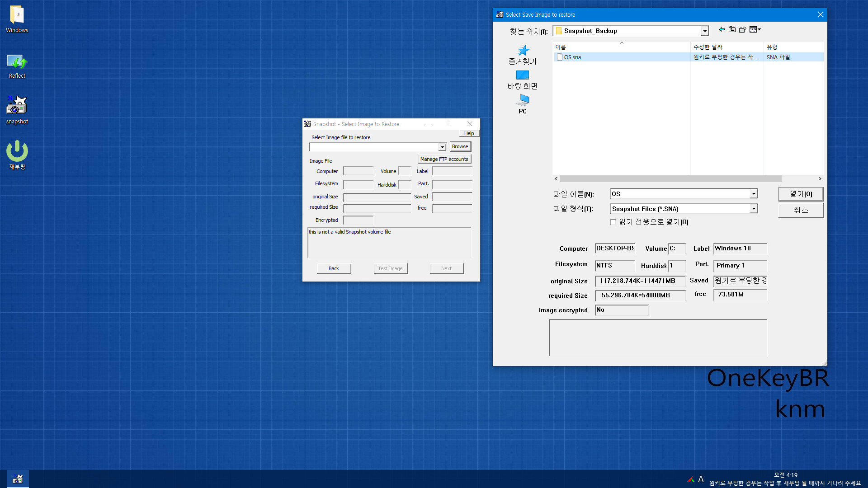Open the view menu icon
Image resolution: width=868 pixels, height=488 pixels.
pos(755,30)
